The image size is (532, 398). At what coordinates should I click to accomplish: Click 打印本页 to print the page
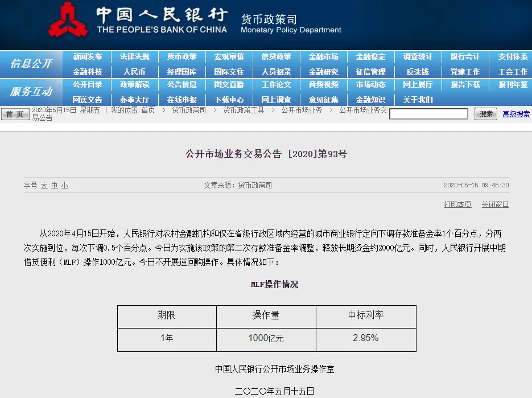457,204
